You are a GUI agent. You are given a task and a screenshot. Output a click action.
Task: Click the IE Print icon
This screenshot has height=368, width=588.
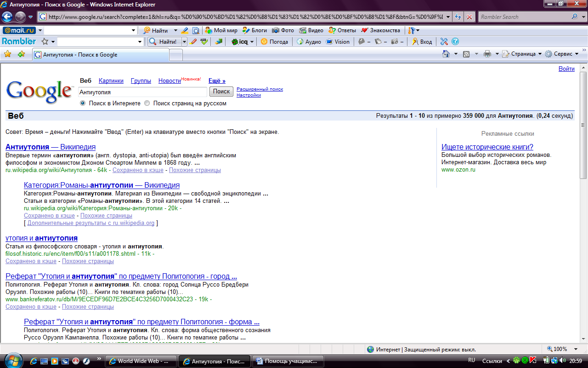pos(487,54)
